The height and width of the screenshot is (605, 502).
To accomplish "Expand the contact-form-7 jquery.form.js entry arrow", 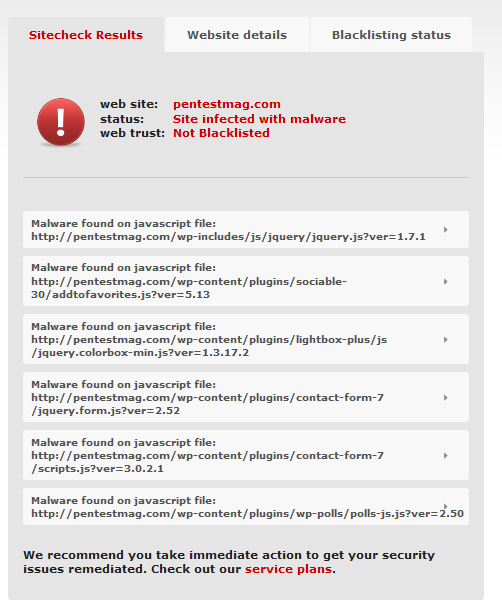I will (x=446, y=397).
